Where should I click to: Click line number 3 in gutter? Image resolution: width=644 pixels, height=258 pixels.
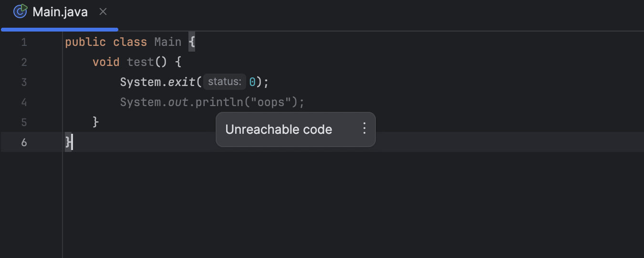(24, 82)
